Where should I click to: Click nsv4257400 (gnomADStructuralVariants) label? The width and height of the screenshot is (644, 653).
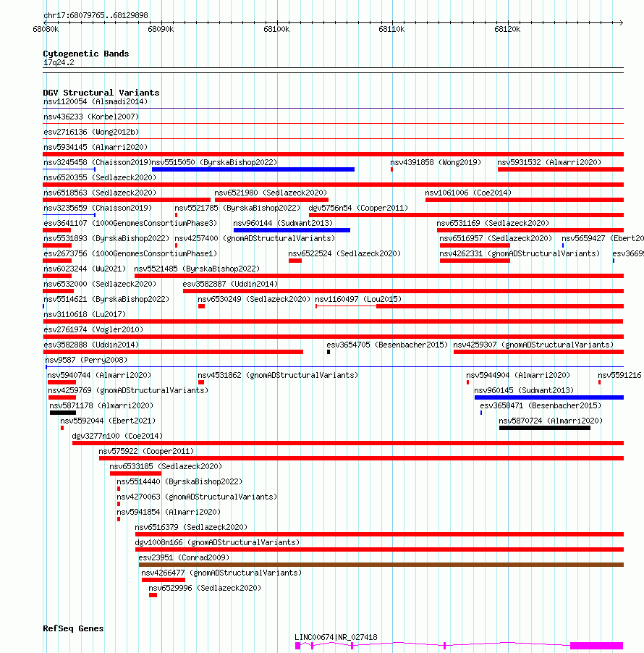point(255,239)
